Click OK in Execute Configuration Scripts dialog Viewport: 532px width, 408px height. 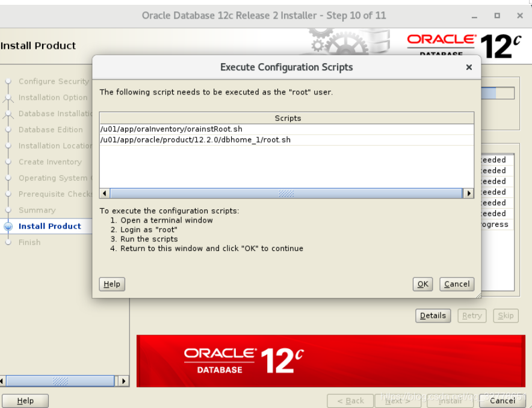coord(422,284)
